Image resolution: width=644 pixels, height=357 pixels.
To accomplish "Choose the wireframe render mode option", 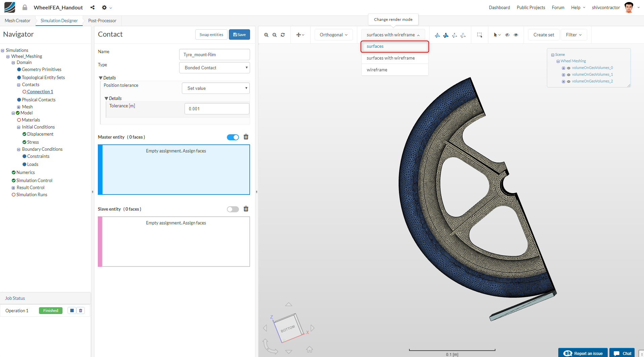I will (377, 70).
